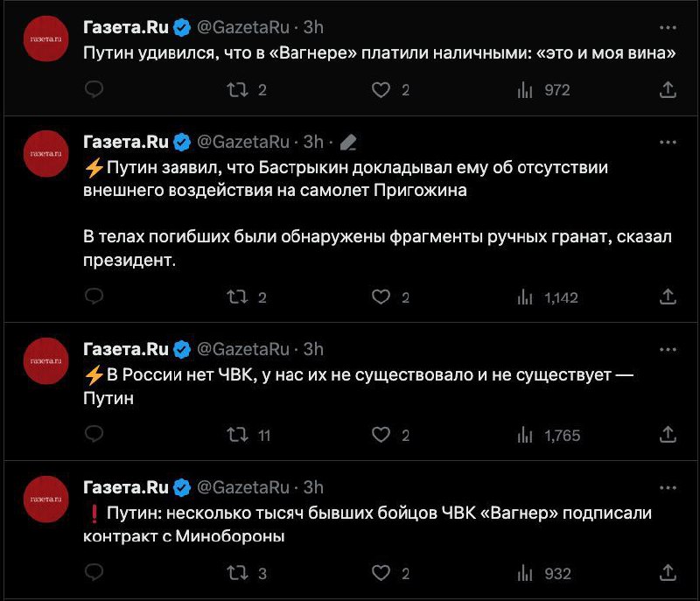
Task: Like the tweet about Wagner cash payments
Action: pyautogui.click(x=381, y=89)
